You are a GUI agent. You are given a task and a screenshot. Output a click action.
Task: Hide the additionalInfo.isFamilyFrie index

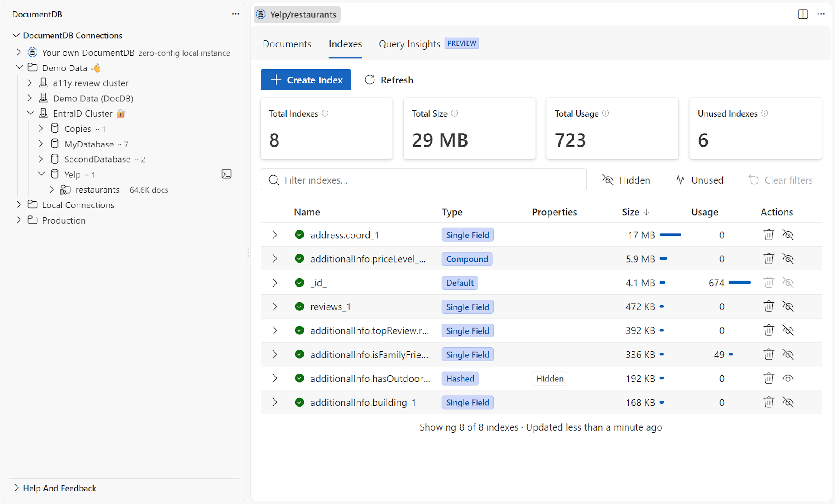click(788, 354)
